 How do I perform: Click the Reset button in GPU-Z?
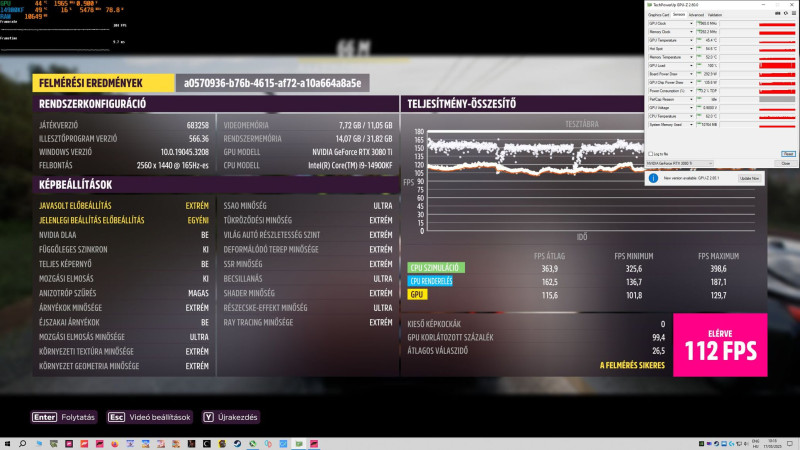pos(788,154)
